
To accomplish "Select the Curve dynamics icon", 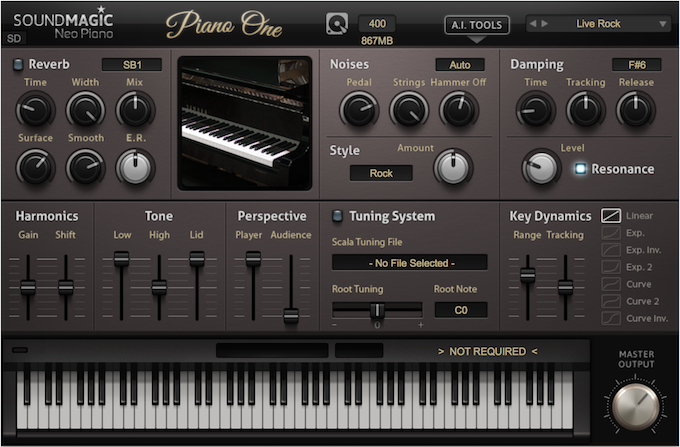I will point(611,284).
